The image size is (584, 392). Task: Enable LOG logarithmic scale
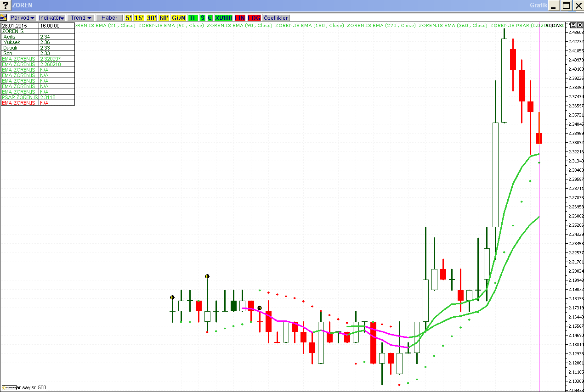tap(254, 17)
